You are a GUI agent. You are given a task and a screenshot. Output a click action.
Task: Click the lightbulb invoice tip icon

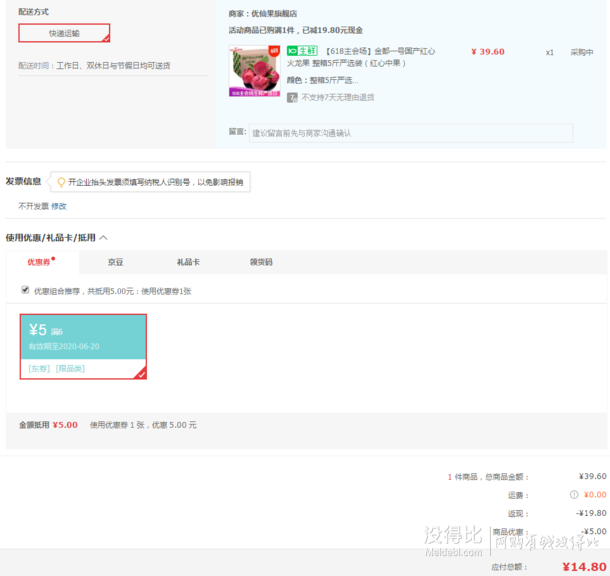(60, 182)
